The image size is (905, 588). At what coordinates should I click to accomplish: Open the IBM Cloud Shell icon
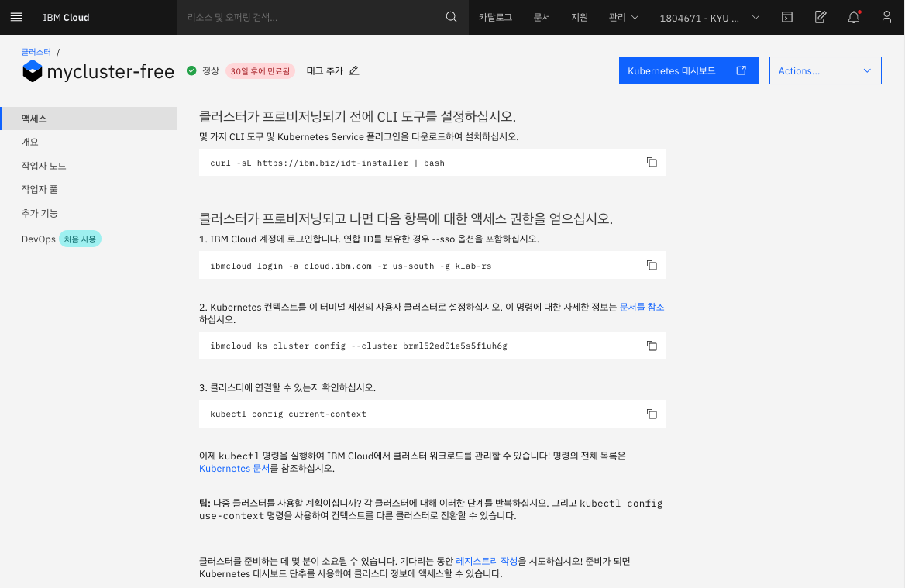pos(786,17)
